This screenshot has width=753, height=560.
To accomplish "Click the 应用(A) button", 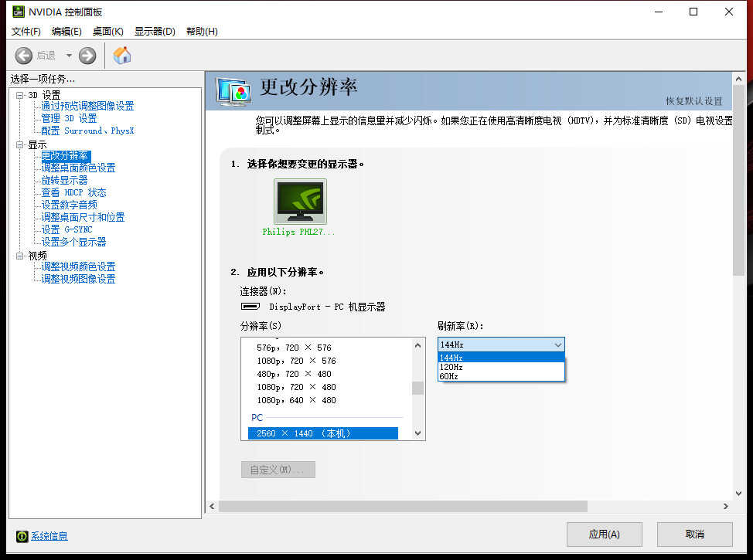I will coord(604,535).
